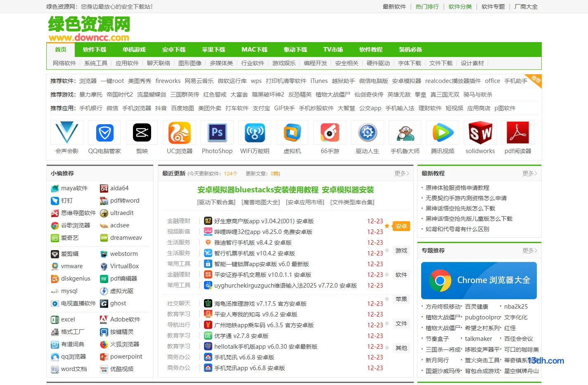This screenshot has width=588, height=385.
Task: Open the 安卓下载 nav tab
Action: pyautogui.click(x=174, y=50)
